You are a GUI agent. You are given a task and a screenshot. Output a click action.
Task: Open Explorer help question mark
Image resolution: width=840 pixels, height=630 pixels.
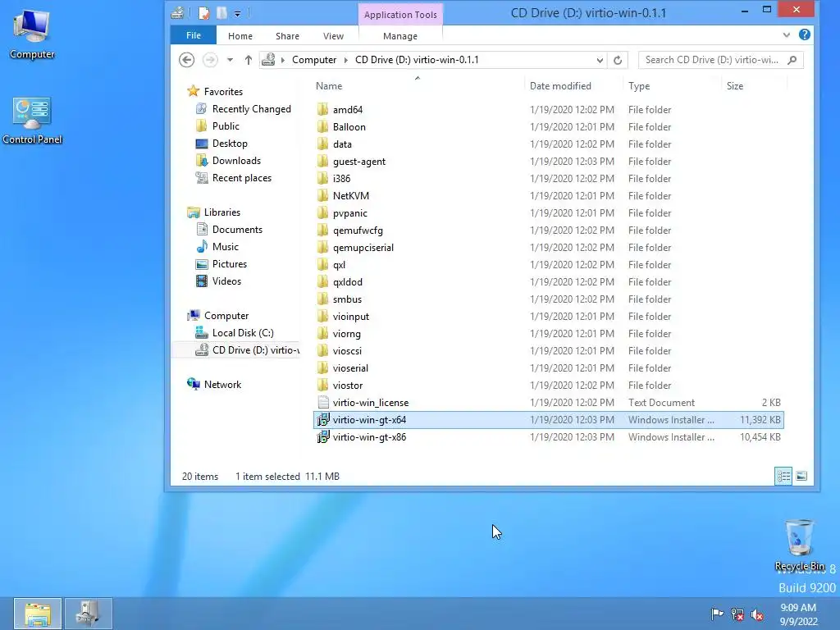804,34
